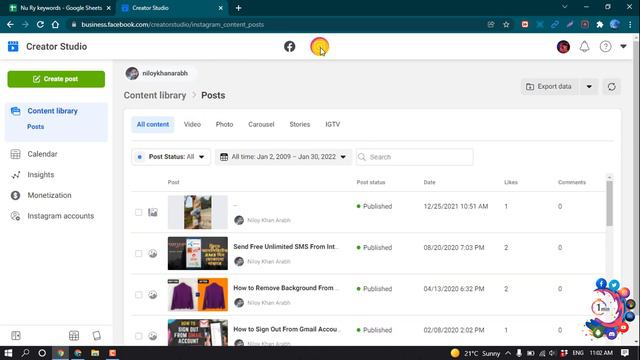Image resolution: width=640 pixels, height=360 pixels.
Task: Switch to All content tab
Action: [x=153, y=124]
